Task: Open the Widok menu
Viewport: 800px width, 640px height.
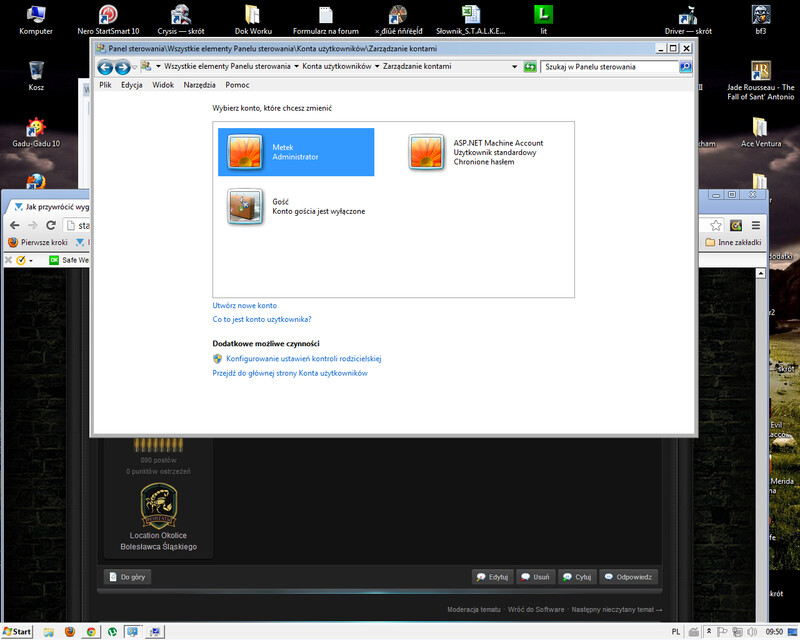Action: (163, 85)
